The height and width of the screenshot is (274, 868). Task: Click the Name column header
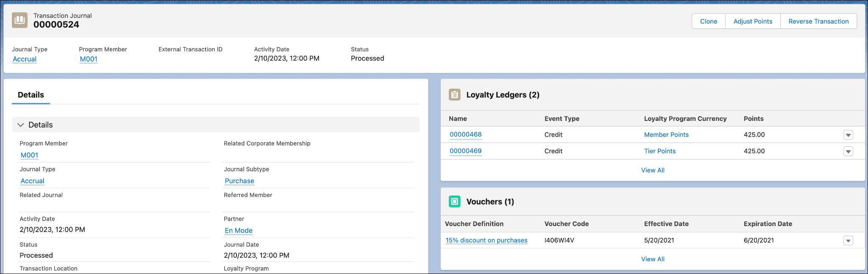(x=458, y=119)
